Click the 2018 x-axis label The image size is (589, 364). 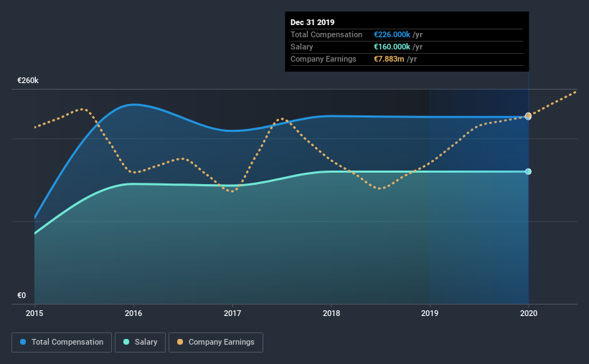click(x=331, y=313)
